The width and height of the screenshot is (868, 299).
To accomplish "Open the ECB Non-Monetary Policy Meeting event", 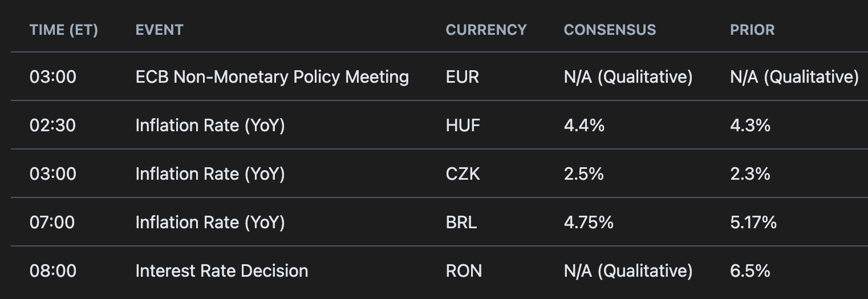I will 272,76.
